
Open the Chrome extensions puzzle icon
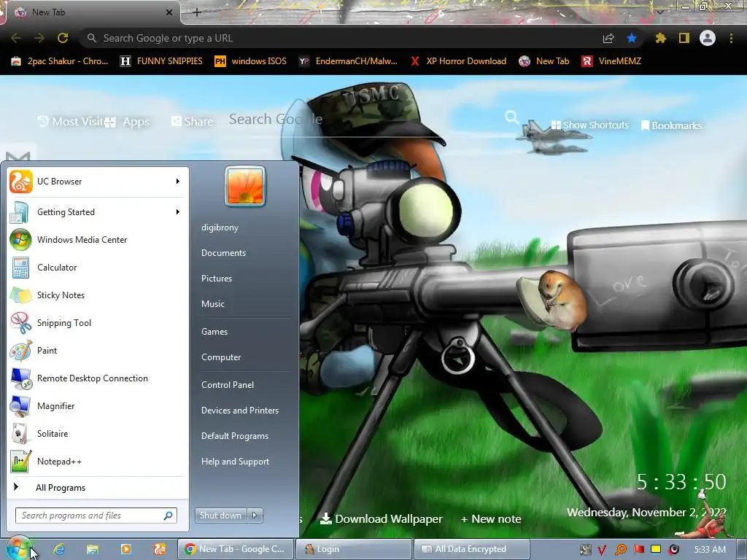click(x=660, y=38)
